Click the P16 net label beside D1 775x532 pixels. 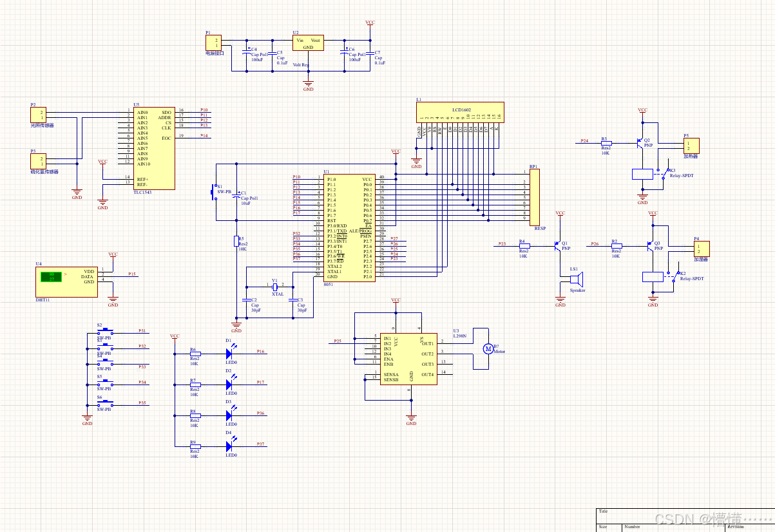[x=261, y=352]
